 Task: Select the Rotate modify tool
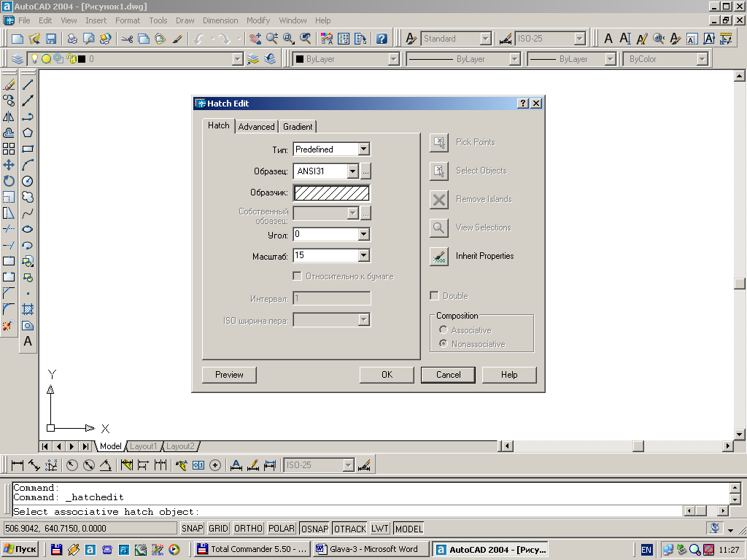tap(9, 181)
